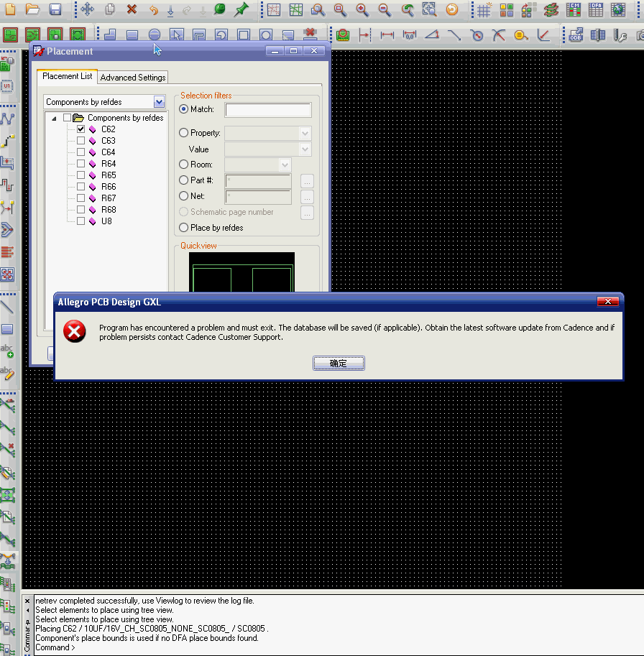Image resolution: width=644 pixels, height=656 pixels.
Task: Click the Match text input field
Action: coord(268,110)
